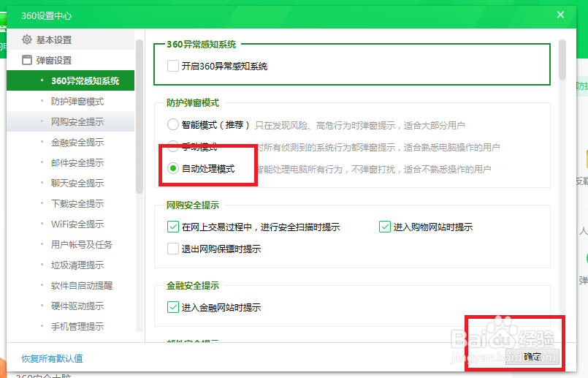Viewport: 588px width, 378px height.
Task: Go to WiFi安全提示 sidebar item
Action: pyautogui.click(x=70, y=224)
